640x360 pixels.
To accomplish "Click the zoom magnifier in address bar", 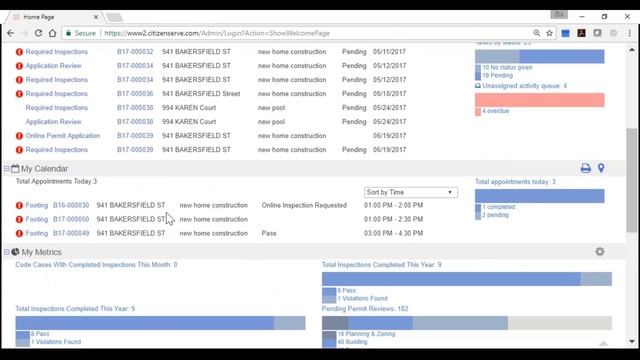I will tap(536, 33).
